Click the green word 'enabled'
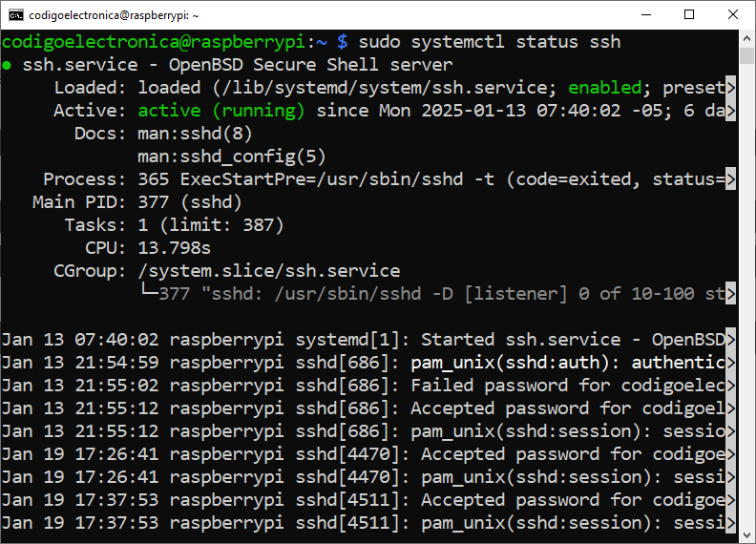 tap(604, 88)
